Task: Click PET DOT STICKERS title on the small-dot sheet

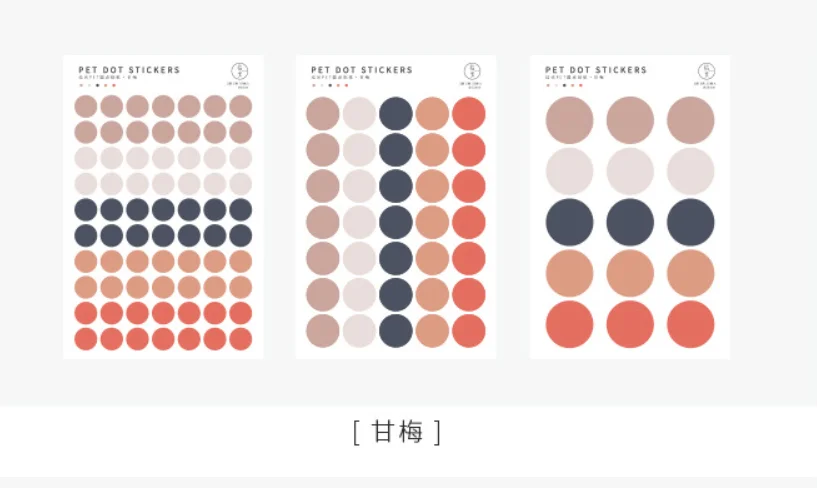Action: (129, 70)
